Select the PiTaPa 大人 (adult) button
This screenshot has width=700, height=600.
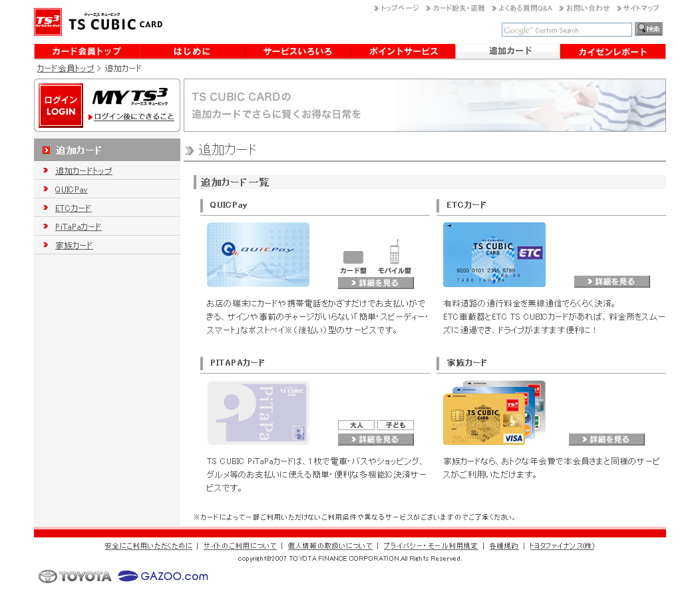coord(356,425)
